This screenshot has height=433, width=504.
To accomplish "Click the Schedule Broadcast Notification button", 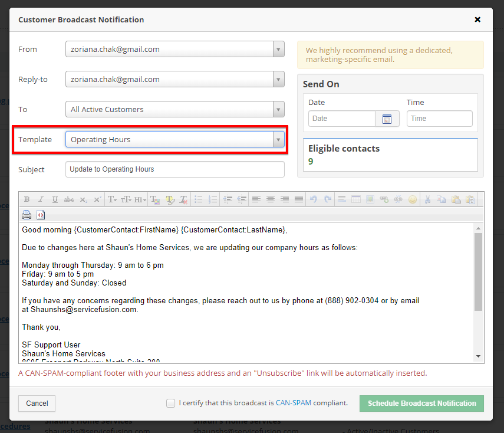I will point(421,404).
